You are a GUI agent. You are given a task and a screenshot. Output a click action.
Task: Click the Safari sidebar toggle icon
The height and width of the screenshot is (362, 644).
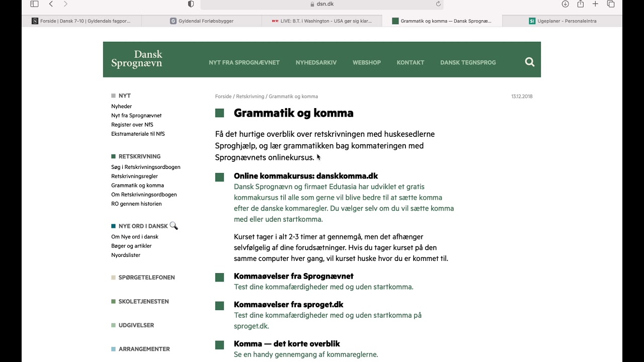coord(34,4)
